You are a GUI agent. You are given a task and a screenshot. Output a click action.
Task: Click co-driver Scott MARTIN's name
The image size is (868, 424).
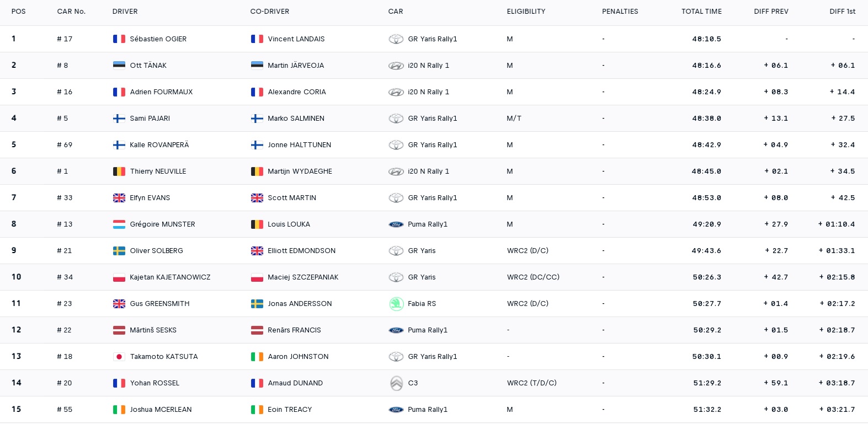[292, 198]
